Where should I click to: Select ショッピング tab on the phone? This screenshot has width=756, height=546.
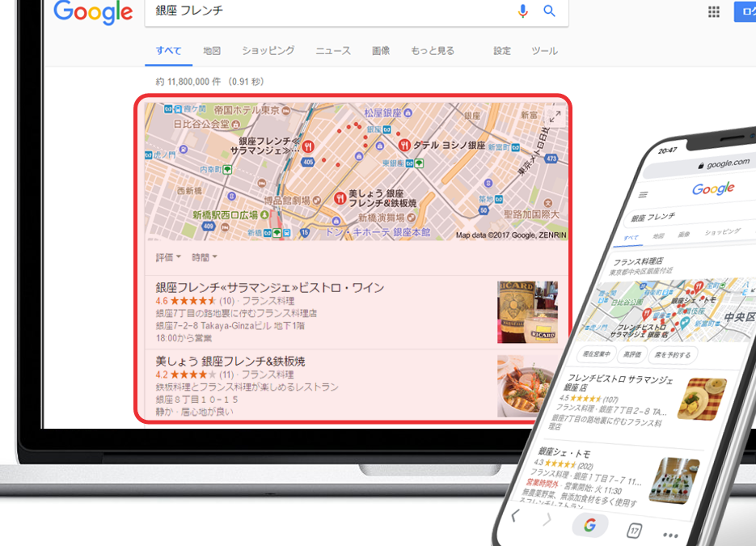pos(722,231)
